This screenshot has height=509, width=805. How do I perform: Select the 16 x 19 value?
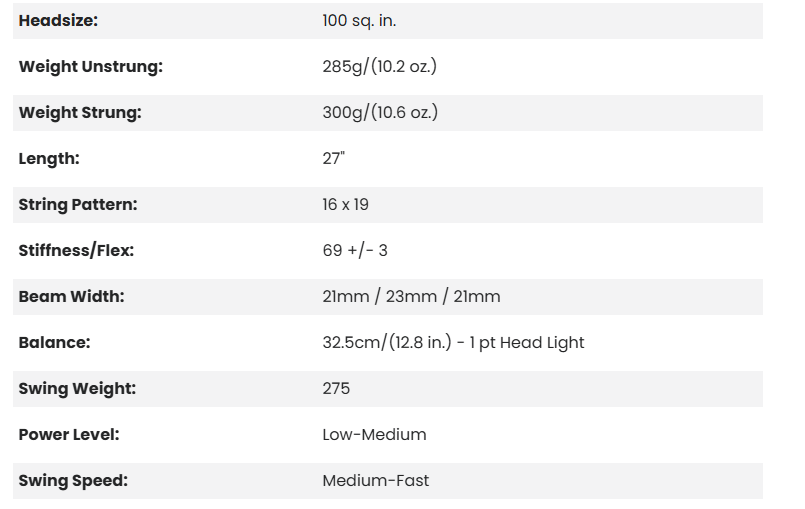click(346, 205)
